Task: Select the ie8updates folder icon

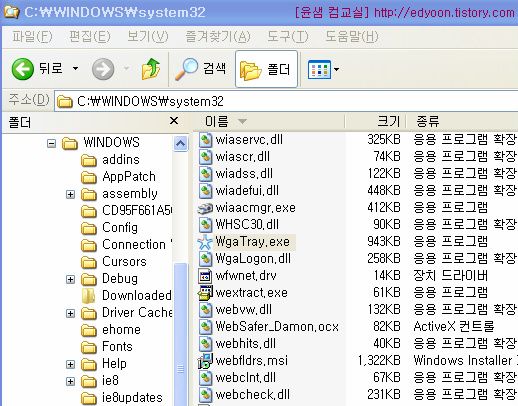Action: (x=89, y=398)
